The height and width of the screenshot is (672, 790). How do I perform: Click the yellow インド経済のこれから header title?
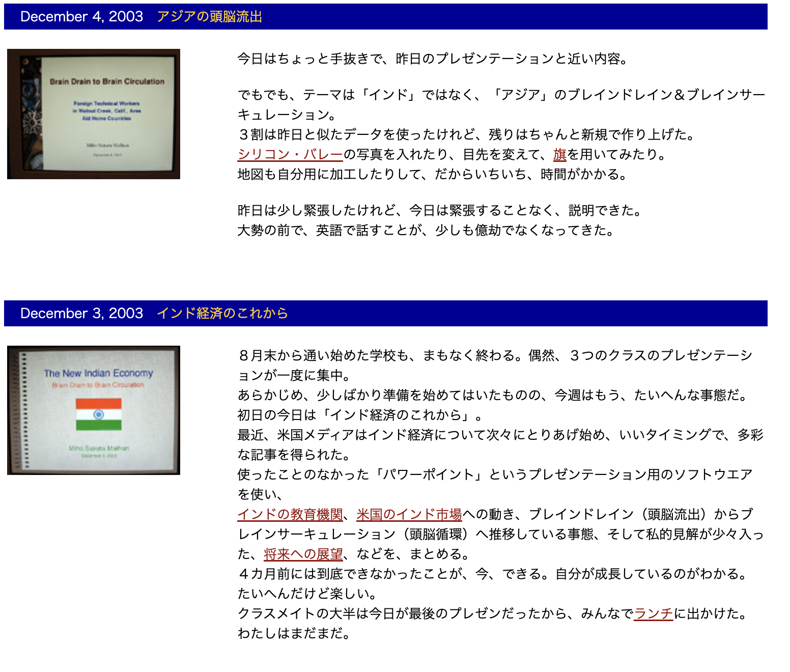[x=222, y=313]
